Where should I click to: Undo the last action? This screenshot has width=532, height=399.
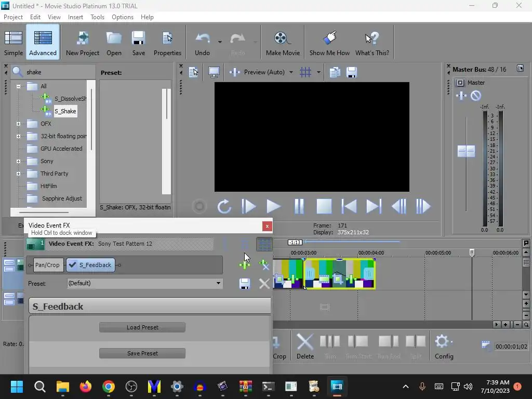click(x=203, y=43)
